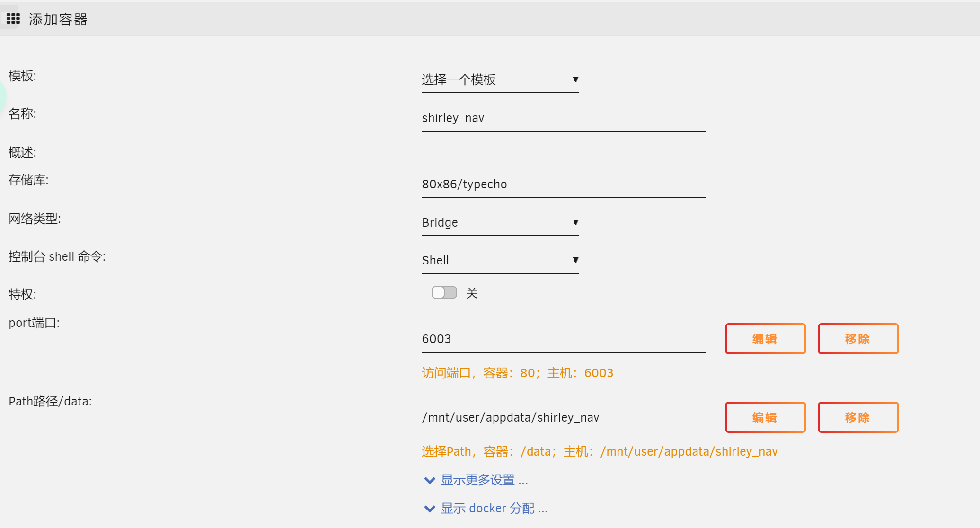
Task: Click 移除 button for port 6003
Action: [x=858, y=339]
